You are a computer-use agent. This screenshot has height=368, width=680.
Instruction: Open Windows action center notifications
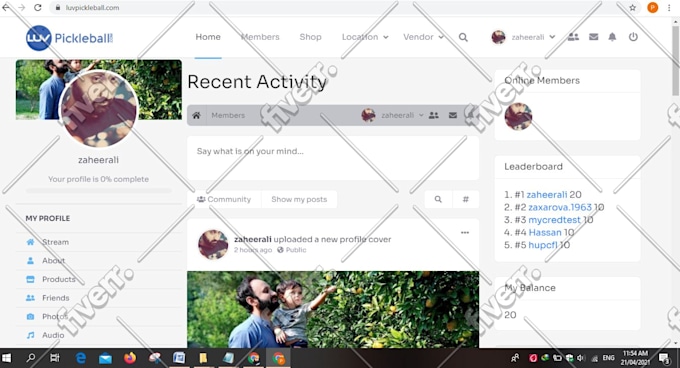tap(664, 358)
